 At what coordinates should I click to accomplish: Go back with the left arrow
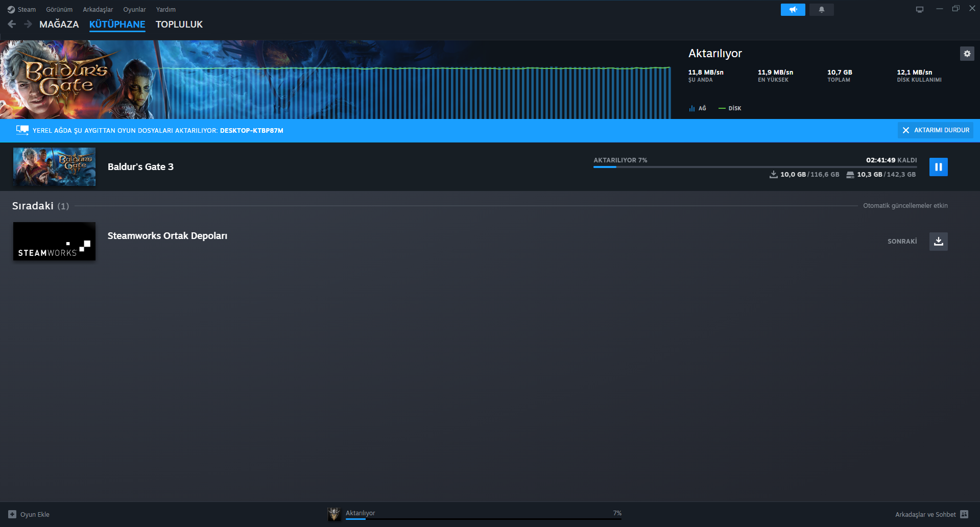tap(12, 24)
